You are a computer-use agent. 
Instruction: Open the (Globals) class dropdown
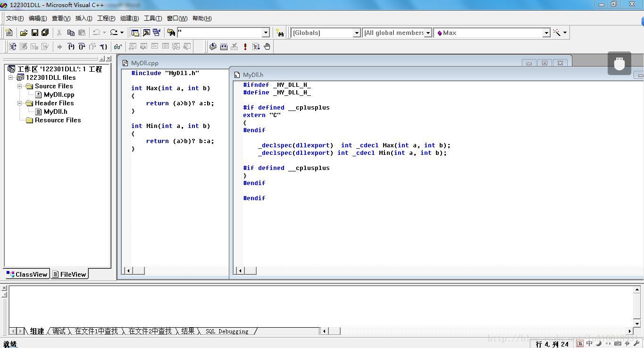pos(357,33)
